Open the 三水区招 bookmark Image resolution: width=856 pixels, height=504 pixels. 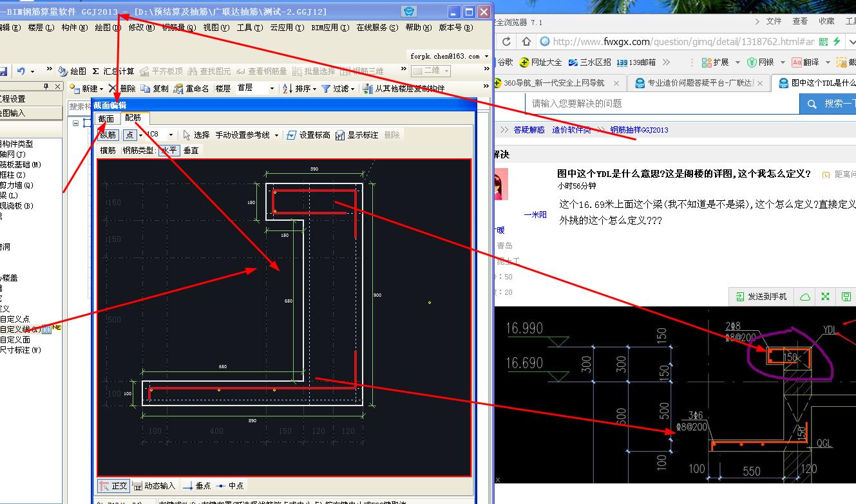click(x=589, y=62)
